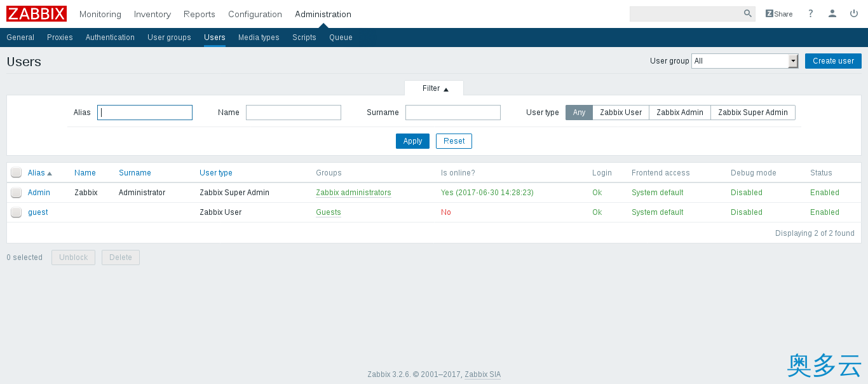Open the user profile icon
The image size is (868, 384).
pyautogui.click(x=832, y=13)
